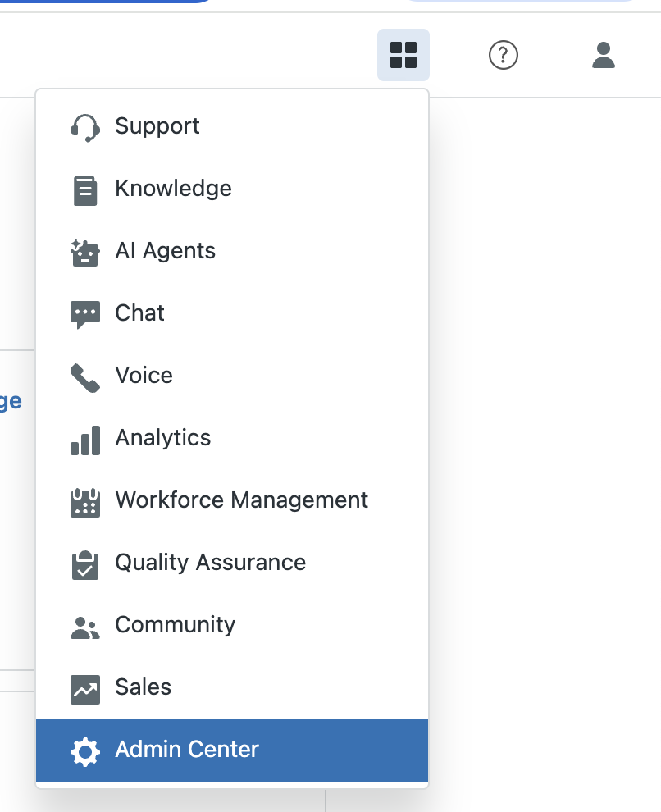Click the user profile avatar icon
Viewport: 661px width, 812px height.
(603, 55)
